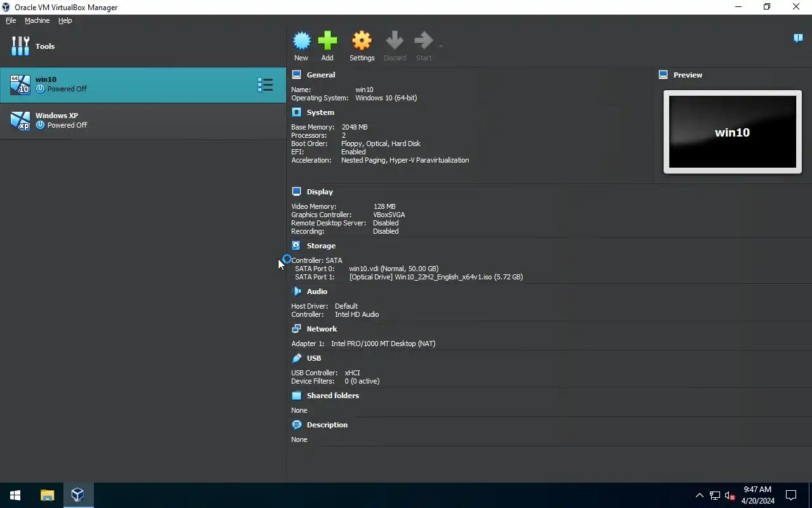Click the Storage section disk icon
The width and height of the screenshot is (812, 508).
click(296, 245)
